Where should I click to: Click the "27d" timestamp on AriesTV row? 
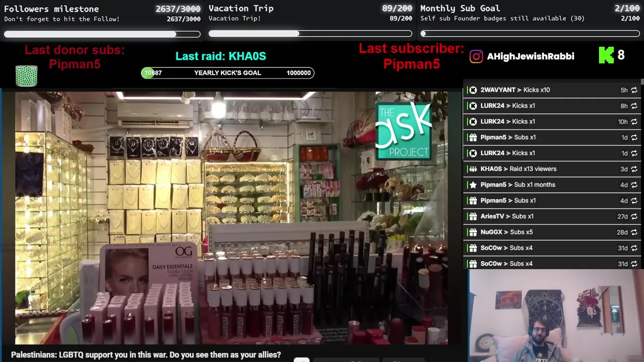pyautogui.click(x=622, y=216)
